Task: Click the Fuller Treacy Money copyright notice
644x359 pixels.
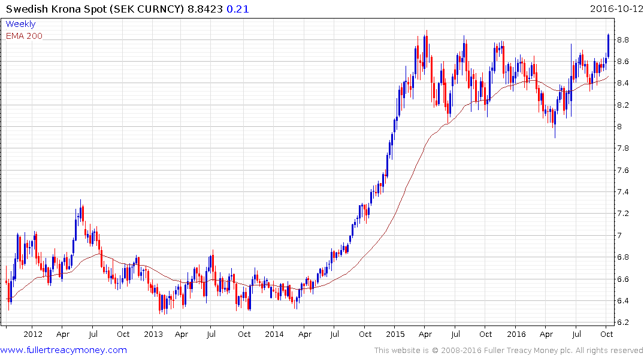Action: (509, 351)
